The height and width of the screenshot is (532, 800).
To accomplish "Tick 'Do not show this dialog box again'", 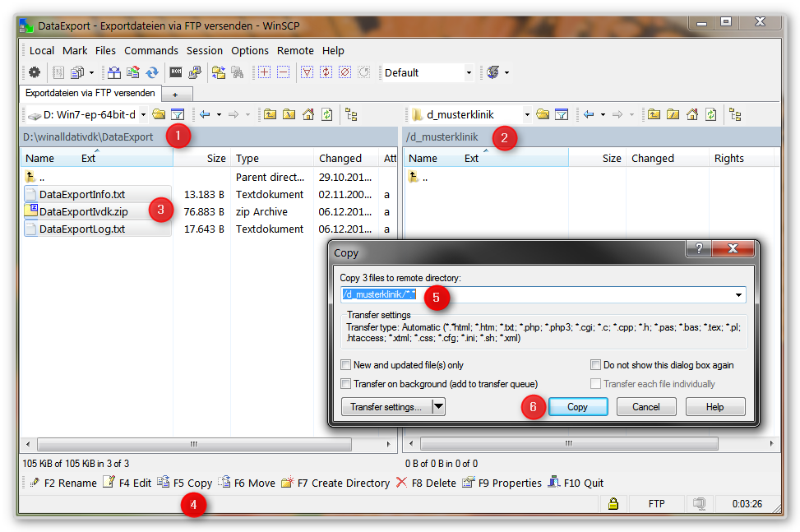I will pyautogui.click(x=596, y=365).
